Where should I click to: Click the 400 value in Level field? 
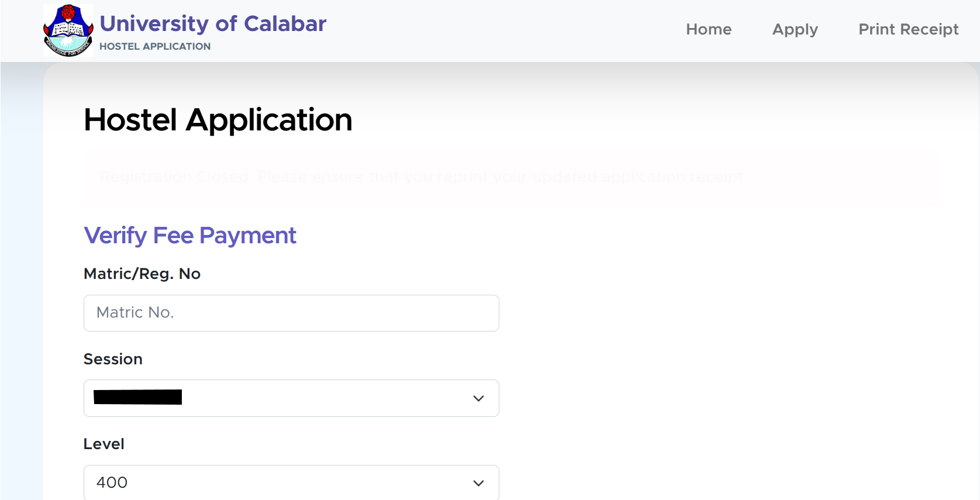pyautogui.click(x=112, y=482)
